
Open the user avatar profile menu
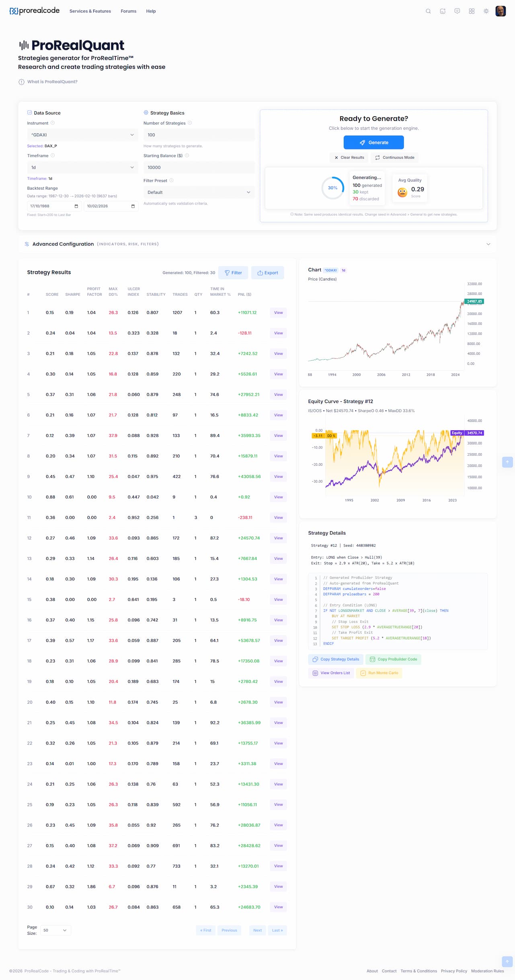[501, 11]
